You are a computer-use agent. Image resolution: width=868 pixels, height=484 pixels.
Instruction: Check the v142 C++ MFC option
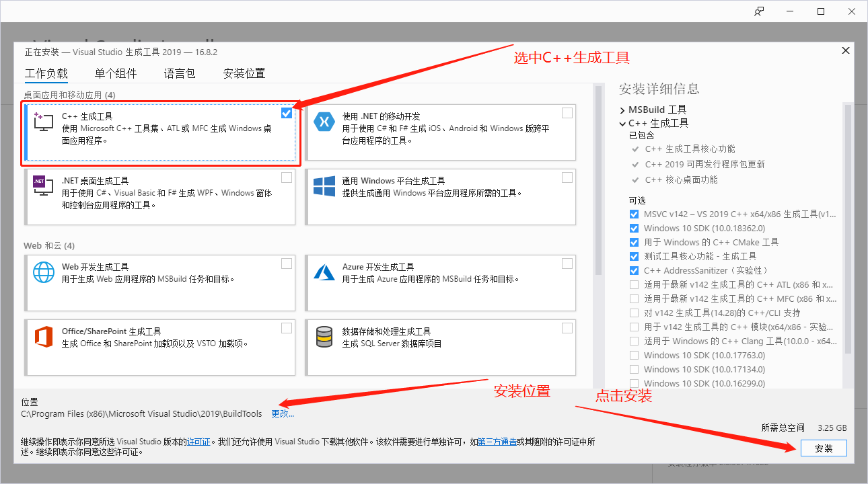point(634,298)
